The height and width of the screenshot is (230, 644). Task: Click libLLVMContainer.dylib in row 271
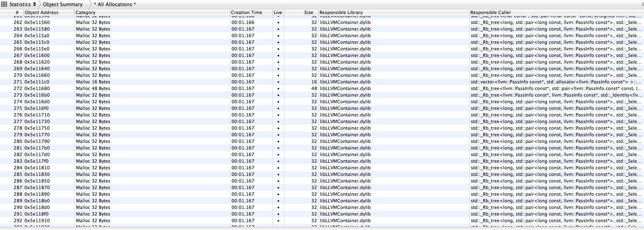[394, 82]
